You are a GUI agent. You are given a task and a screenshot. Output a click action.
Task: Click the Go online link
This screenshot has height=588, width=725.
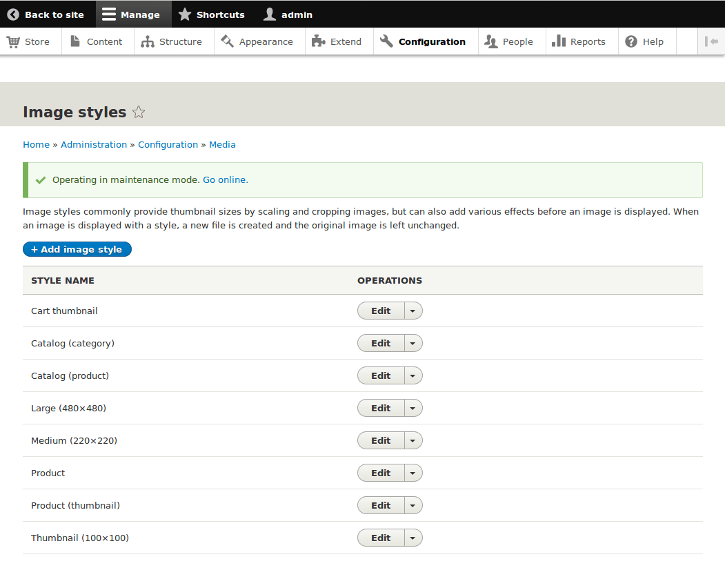click(224, 179)
